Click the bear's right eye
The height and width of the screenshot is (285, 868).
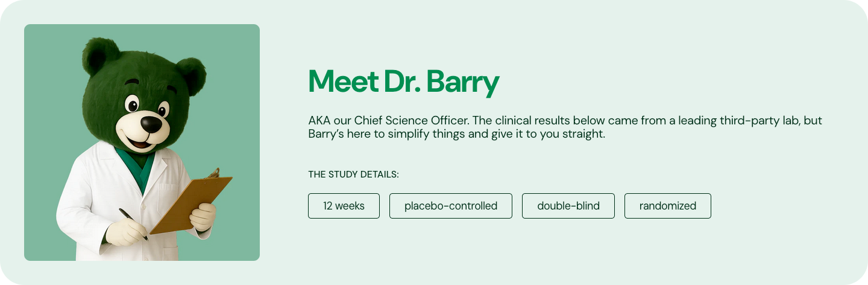[163, 109]
